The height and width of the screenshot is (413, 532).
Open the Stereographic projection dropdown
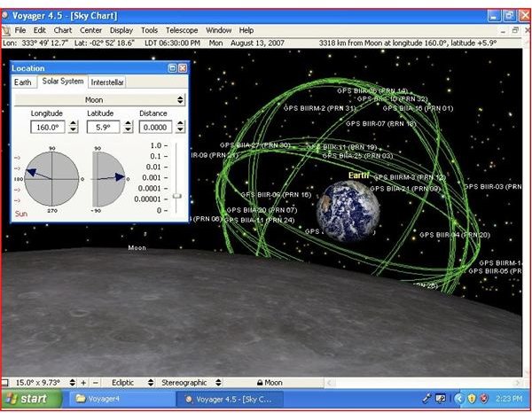[190, 383]
